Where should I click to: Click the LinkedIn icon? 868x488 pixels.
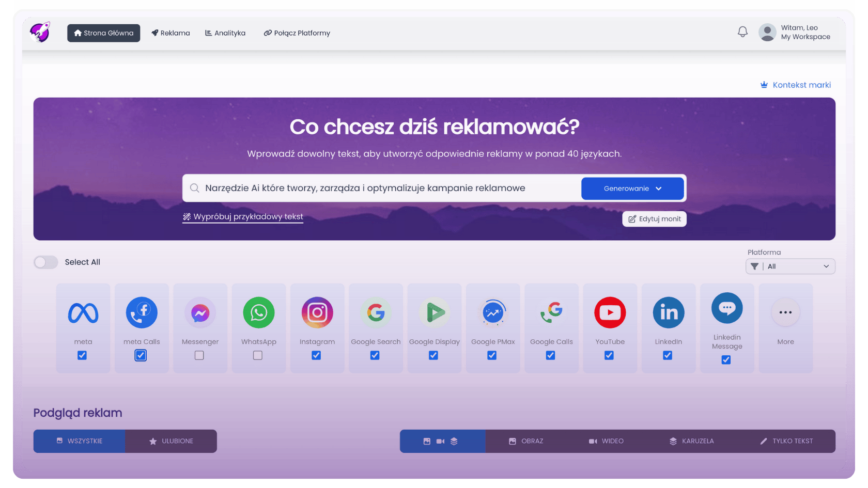[669, 312]
